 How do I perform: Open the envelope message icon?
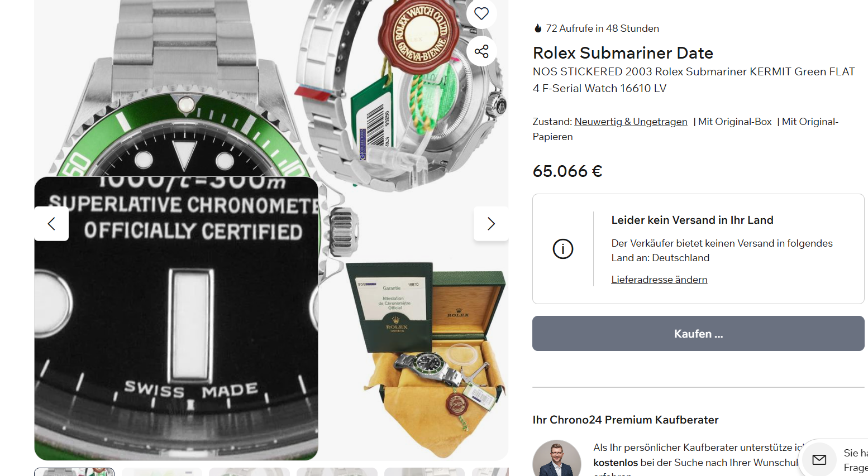819,460
